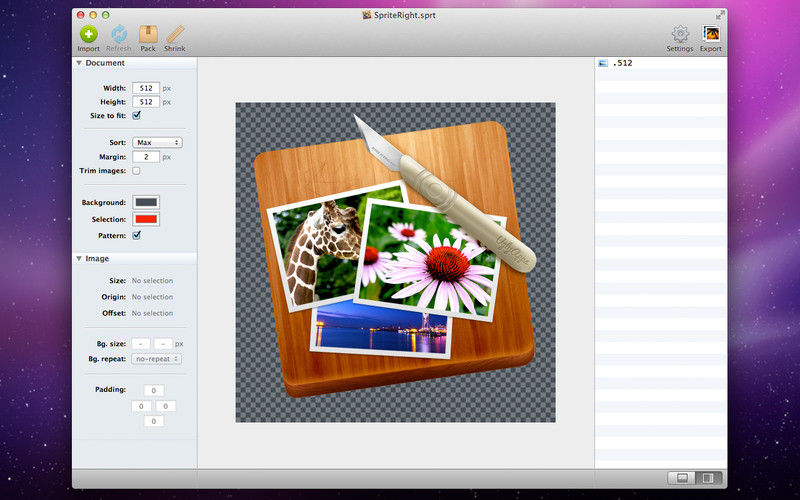
Task: Click the fullscreen arrows in title bar
Action: point(719,15)
